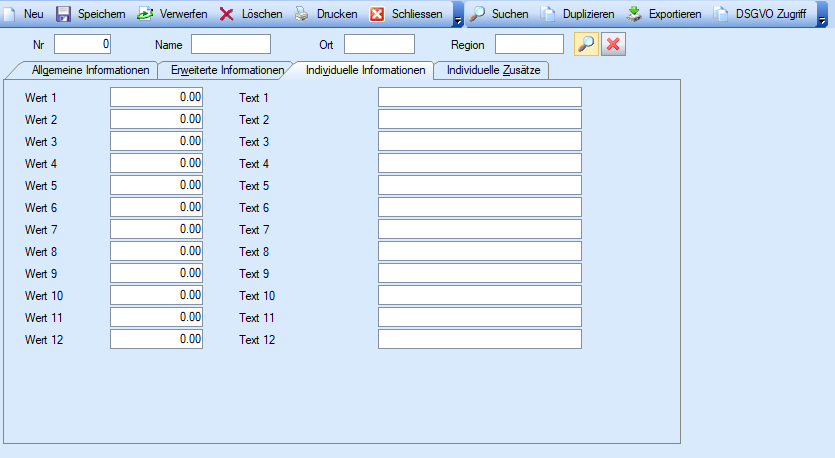This screenshot has width=835, height=458.
Task: Focus the Wert 8 value field
Action: (x=157, y=251)
